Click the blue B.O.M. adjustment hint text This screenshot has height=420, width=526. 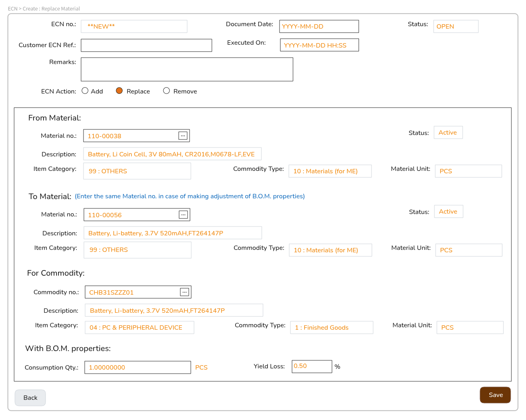pyautogui.click(x=190, y=196)
